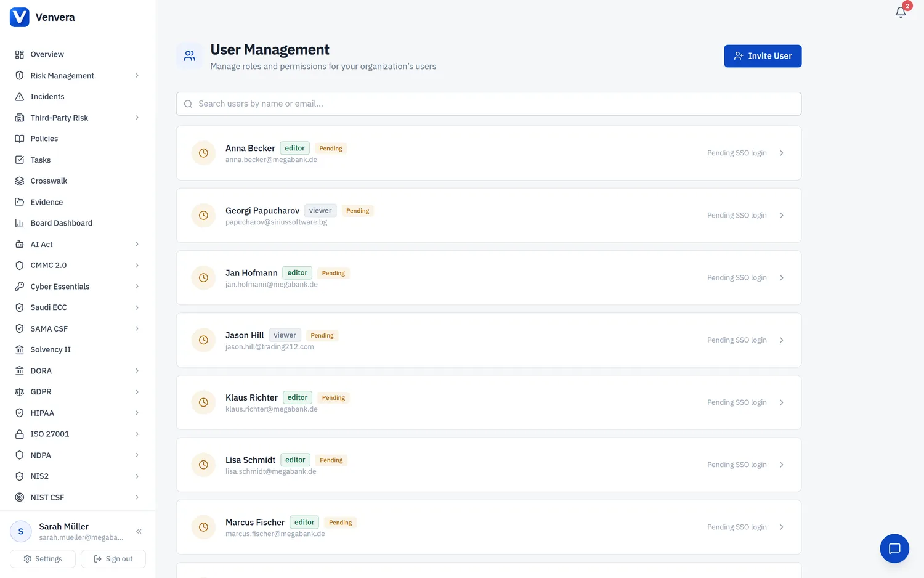This screenshot has width=924, height=578.
Task: Click the Cyber Essentials key icon
Action: (x=20, y=287)
